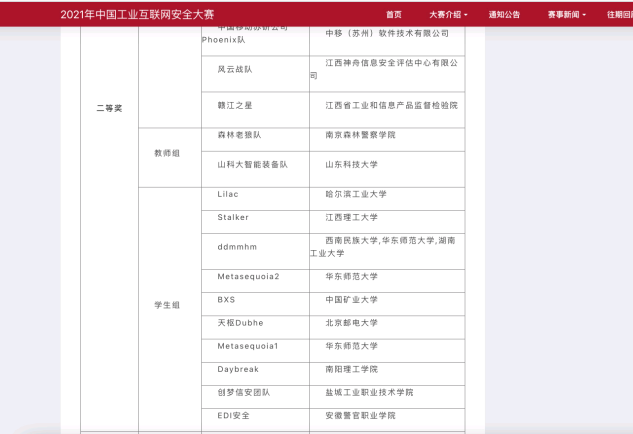The width and height of the screenshot is (633, 434).
Task: Select team name Lilac
Action: [228, 194]
